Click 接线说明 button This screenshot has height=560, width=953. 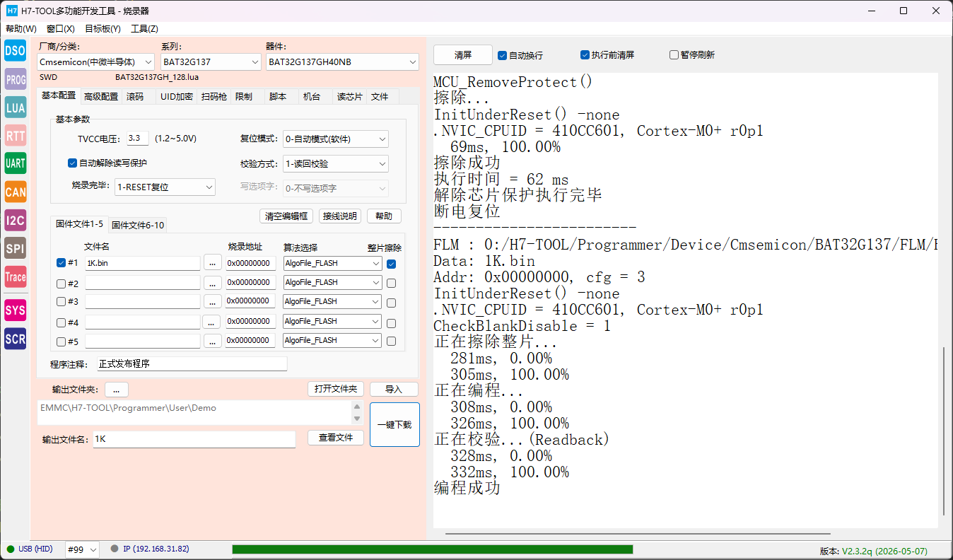(340, 216)
